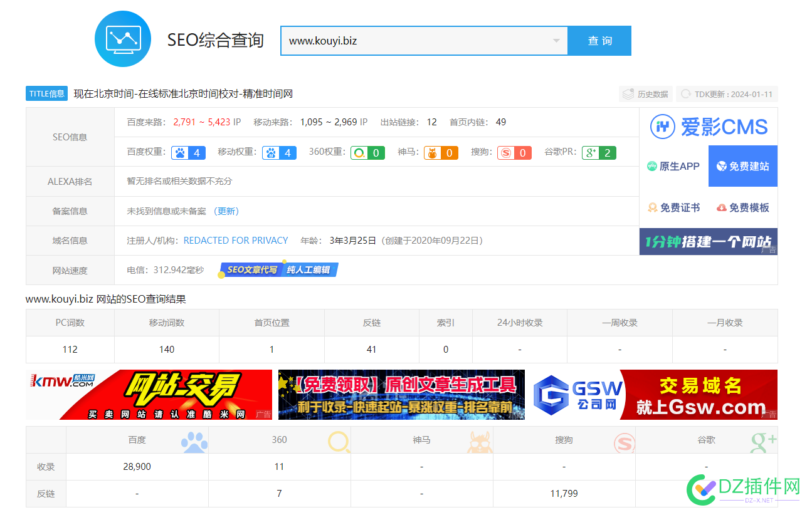Click the 搜狗 red weight badge
812x515 pixels.
click(515, 152)
